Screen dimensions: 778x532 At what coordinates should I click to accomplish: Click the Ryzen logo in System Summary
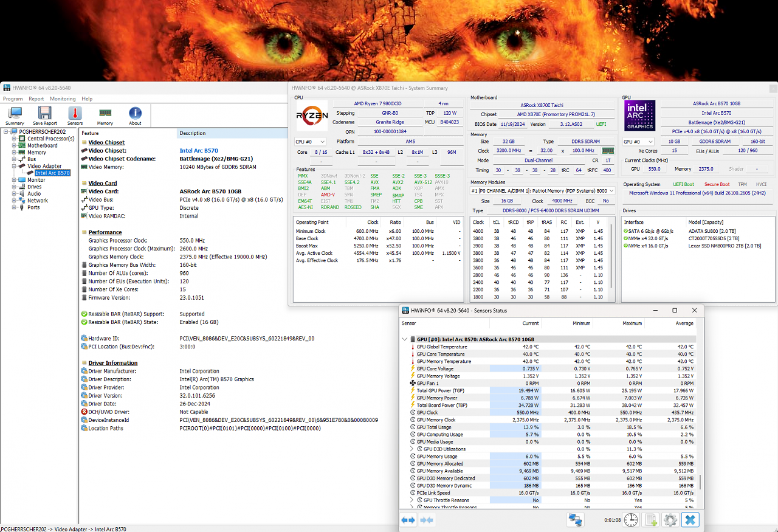(312, 116)
